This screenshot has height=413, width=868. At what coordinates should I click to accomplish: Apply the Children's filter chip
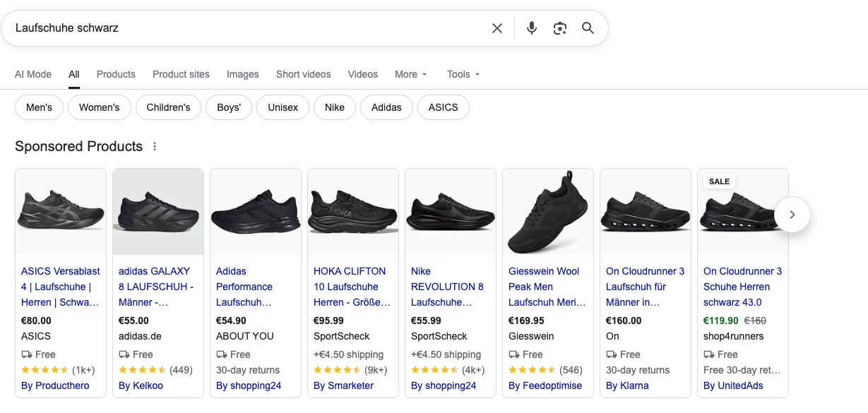tap(168, 107)
